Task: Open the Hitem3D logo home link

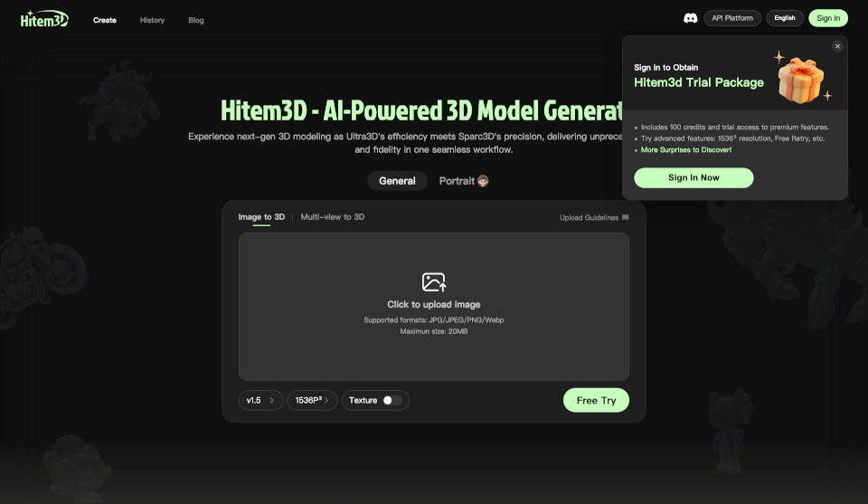Action: (x=44, y=19)
